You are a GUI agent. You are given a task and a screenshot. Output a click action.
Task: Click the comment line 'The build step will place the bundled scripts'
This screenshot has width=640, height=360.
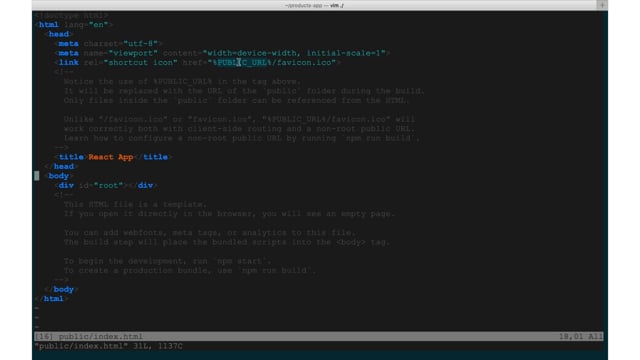click(227, 242)
